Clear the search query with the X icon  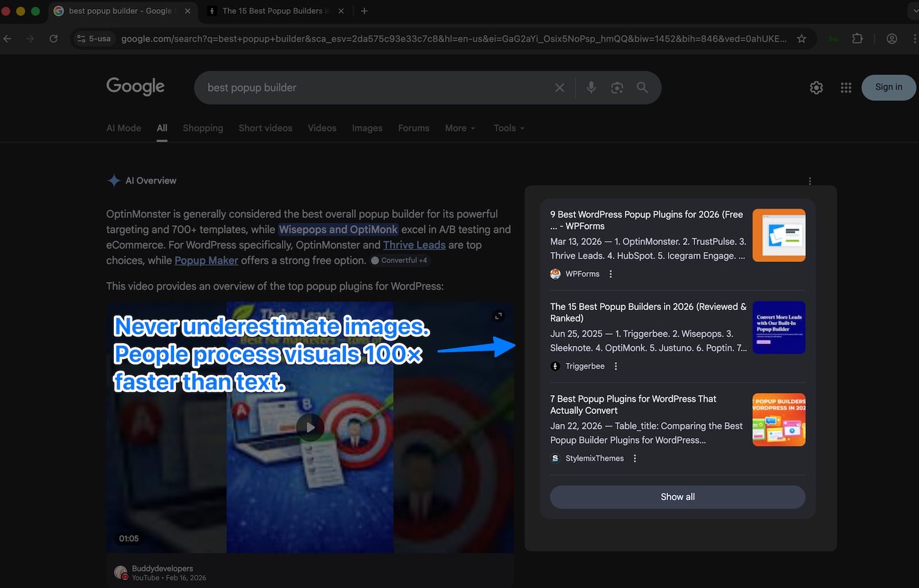tap(559, 87)
